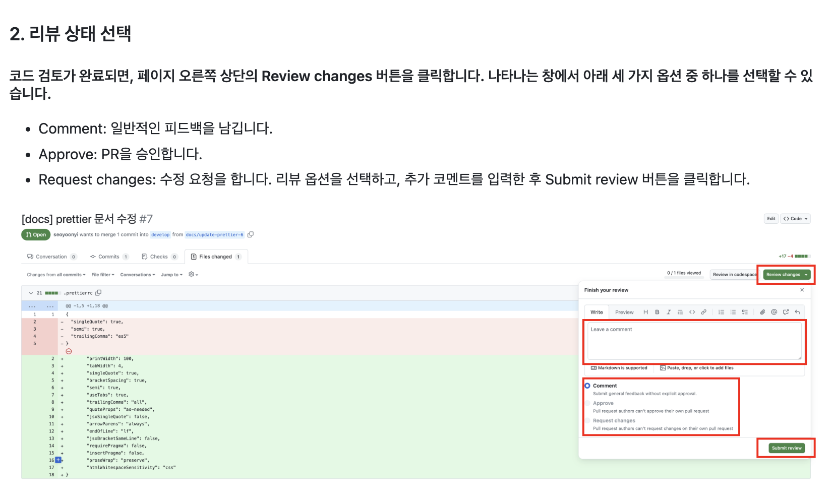Click the "htmlWhitespaceSensitivity": "css" line
The height and width of the screenshot is (504, 833).
tap(131, 468)
